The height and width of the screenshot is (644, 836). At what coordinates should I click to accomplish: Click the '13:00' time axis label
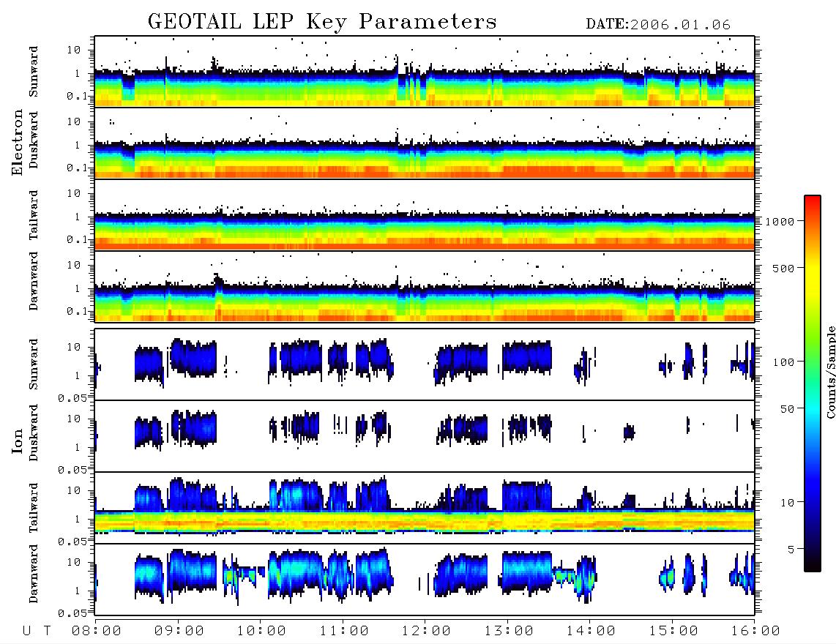[x=509, y=631]
